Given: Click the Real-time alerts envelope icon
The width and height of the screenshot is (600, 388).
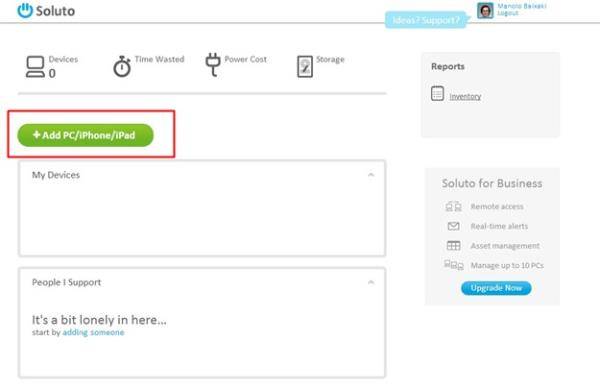Looking at the screenshot, I should (453, 226).
